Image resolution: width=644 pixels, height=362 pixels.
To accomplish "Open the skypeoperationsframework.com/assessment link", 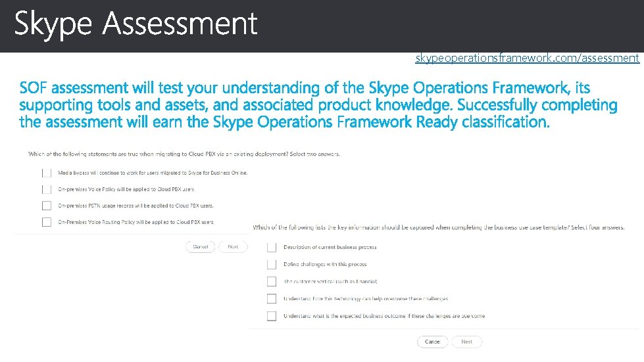I will pos(527,58).
